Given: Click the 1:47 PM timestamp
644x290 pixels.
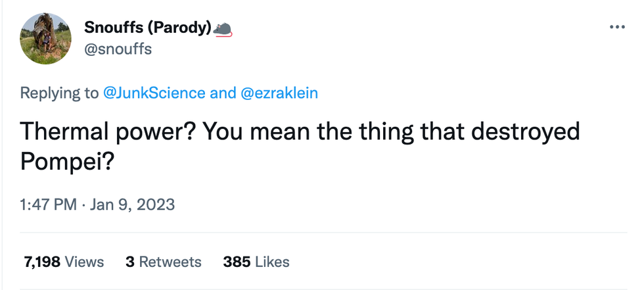Looking at the screenshot, I should point(48,205).
